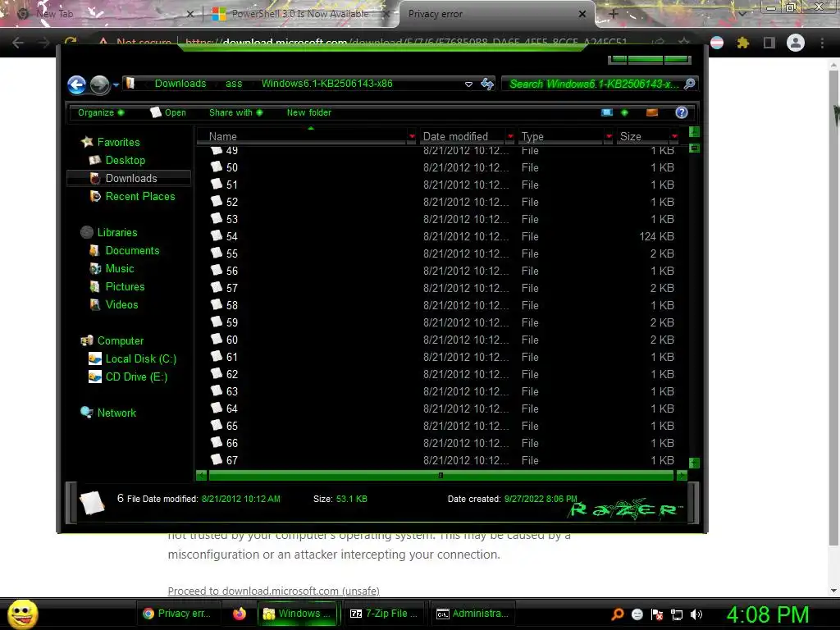
Task: Open Recent Places in the sidebar
Action: tap(139, 197)
